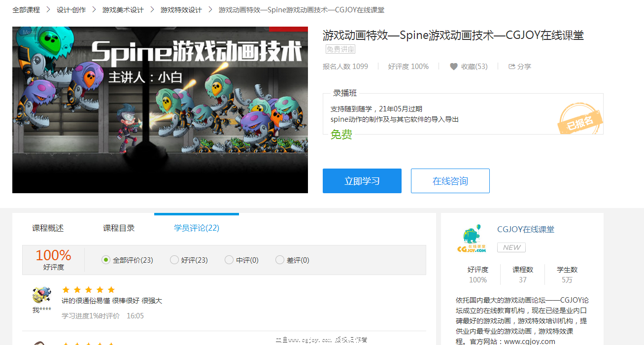Click the 录播班 class type label
This screenshot has height=345, width=644.
(345, 93)
